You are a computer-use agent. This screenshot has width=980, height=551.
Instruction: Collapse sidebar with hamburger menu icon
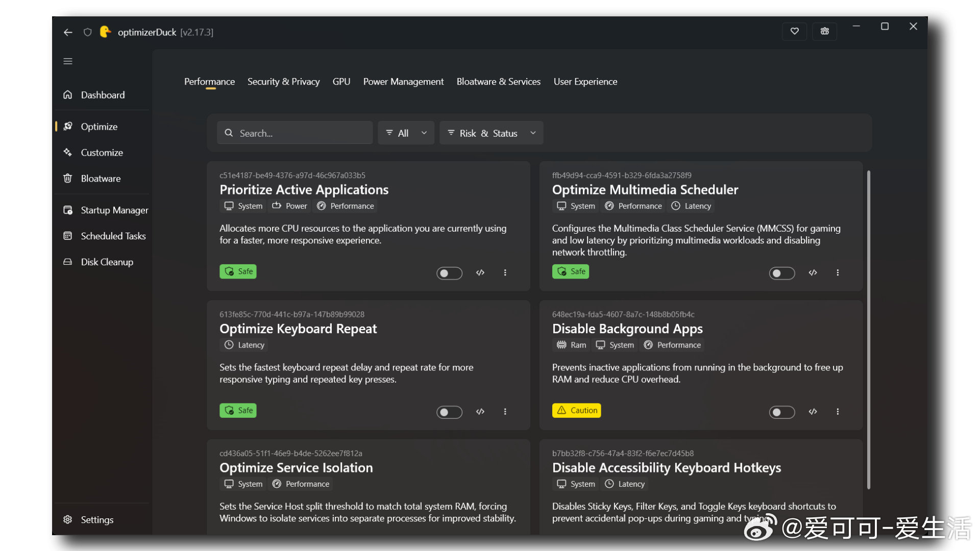tap(68, 61)
